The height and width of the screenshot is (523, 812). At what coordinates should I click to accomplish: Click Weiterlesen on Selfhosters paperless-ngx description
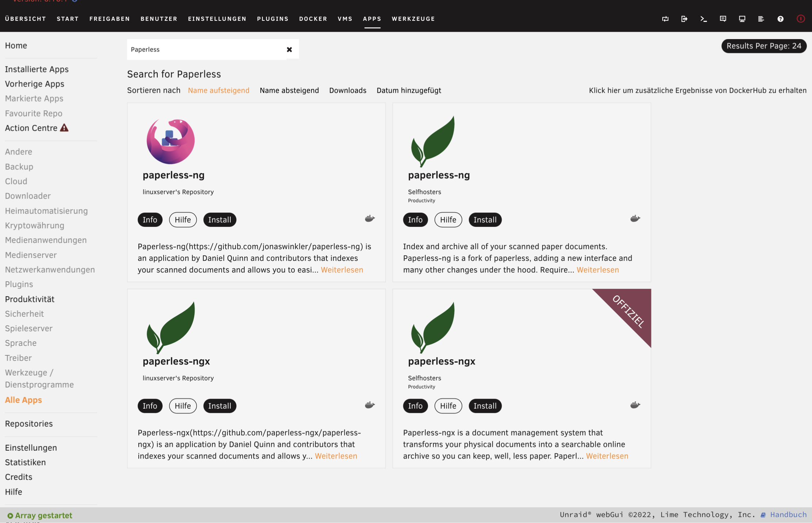607,456
